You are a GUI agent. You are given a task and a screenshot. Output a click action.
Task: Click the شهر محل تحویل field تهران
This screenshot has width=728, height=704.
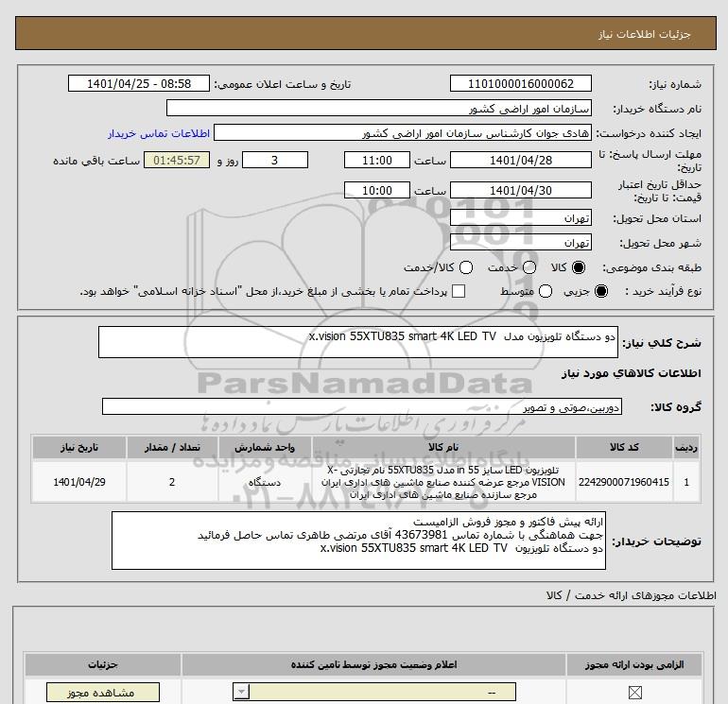(x=520, y=242)
